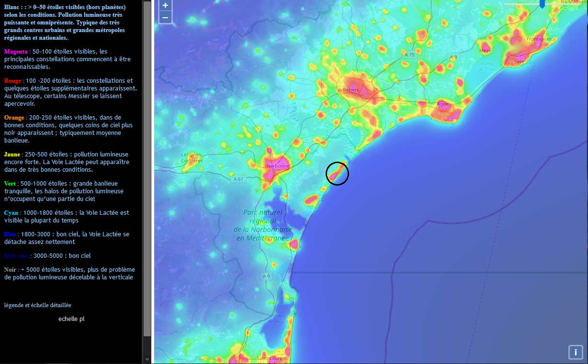Click the A 9 shield near Frontignan
Screen dimensions: 588x364
tap(453, 57)
